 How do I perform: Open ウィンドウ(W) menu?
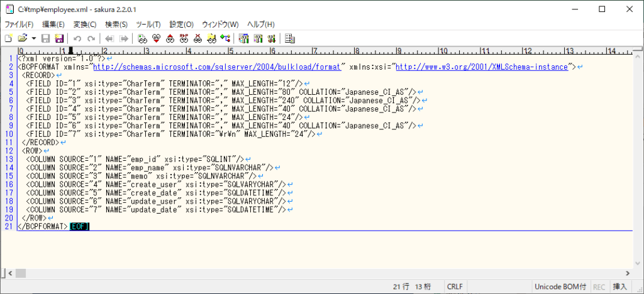coord(220,24)
